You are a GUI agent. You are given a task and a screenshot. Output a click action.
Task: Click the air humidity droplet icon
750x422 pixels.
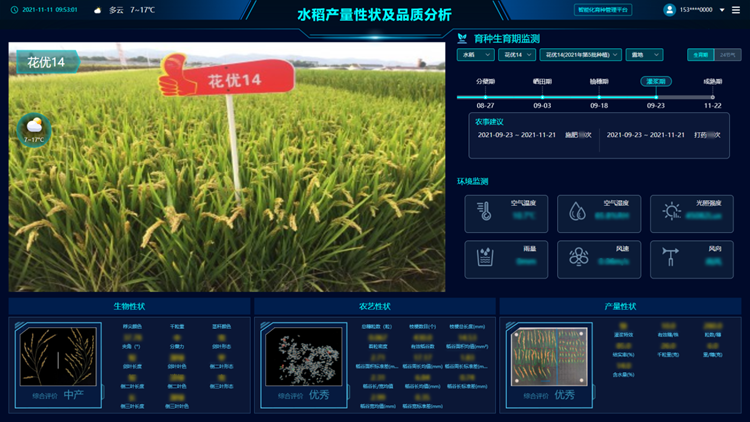(578, 212)
